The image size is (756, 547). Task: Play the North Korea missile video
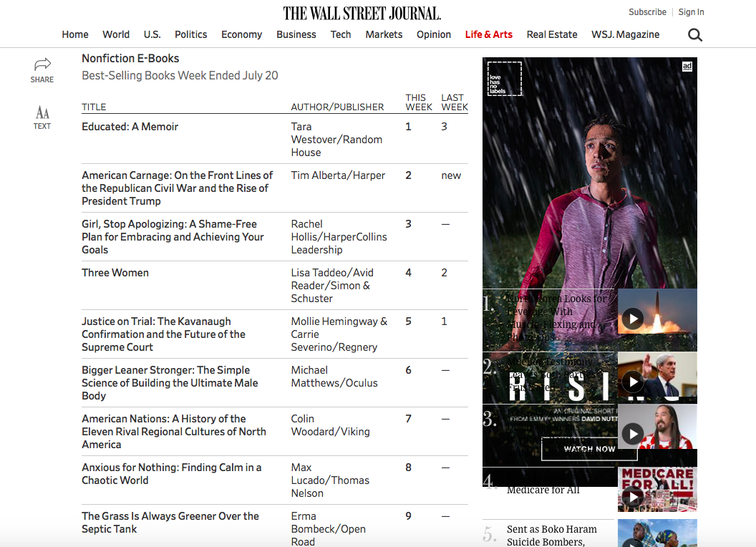tap(632, 318)
